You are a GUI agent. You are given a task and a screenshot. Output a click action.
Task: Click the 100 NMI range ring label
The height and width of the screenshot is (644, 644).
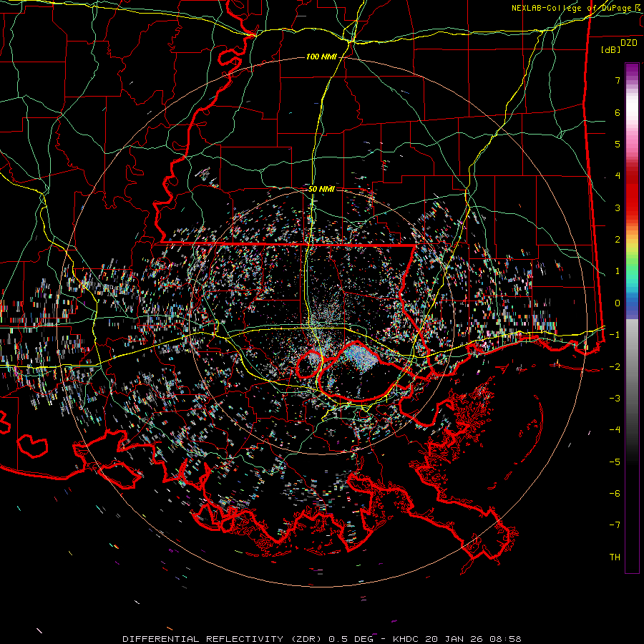[x=321, y=57]
